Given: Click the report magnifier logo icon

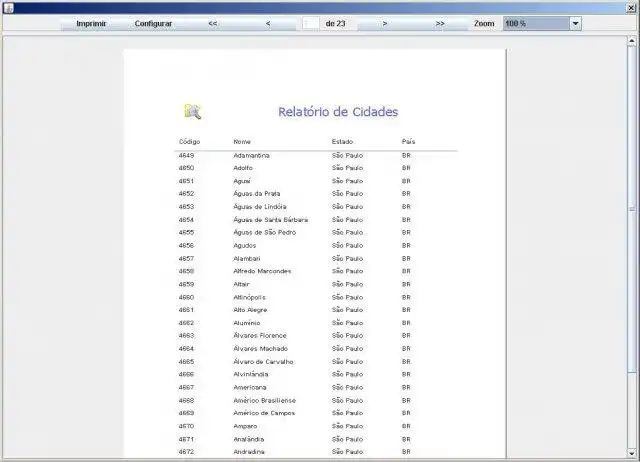Looking at the screenshot, I should 193,112.
